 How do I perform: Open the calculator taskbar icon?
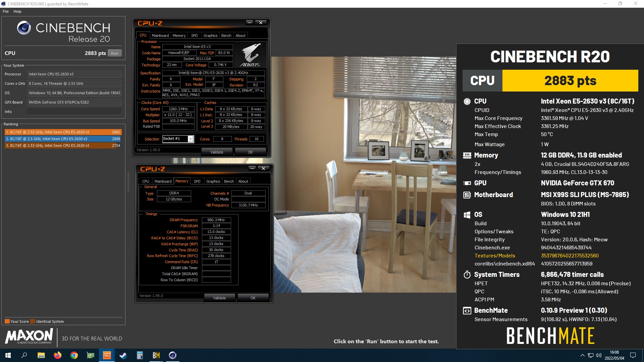pyautogui.click(x=140, y=355)
